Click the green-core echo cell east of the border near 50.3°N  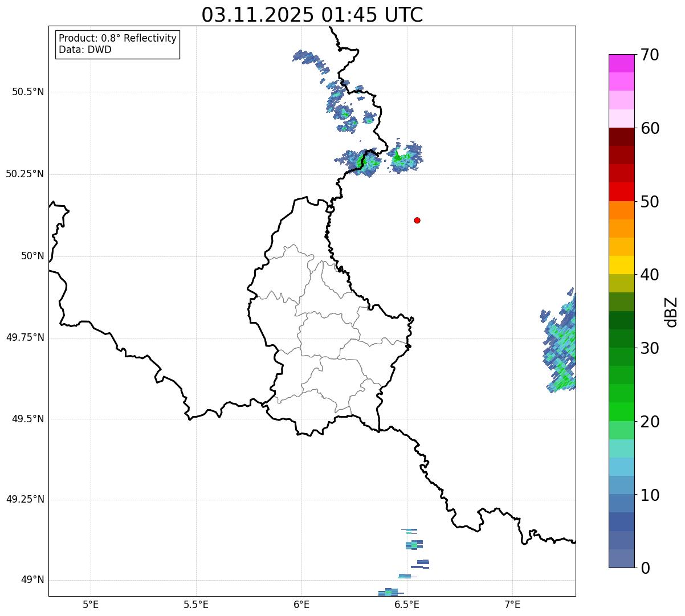click(x=405, y=156)
